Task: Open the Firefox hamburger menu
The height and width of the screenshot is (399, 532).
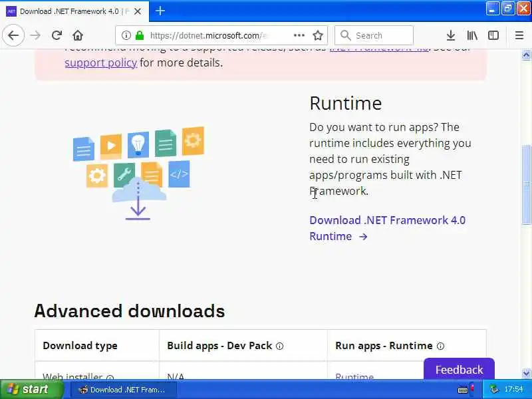Action: coord(519,35)
